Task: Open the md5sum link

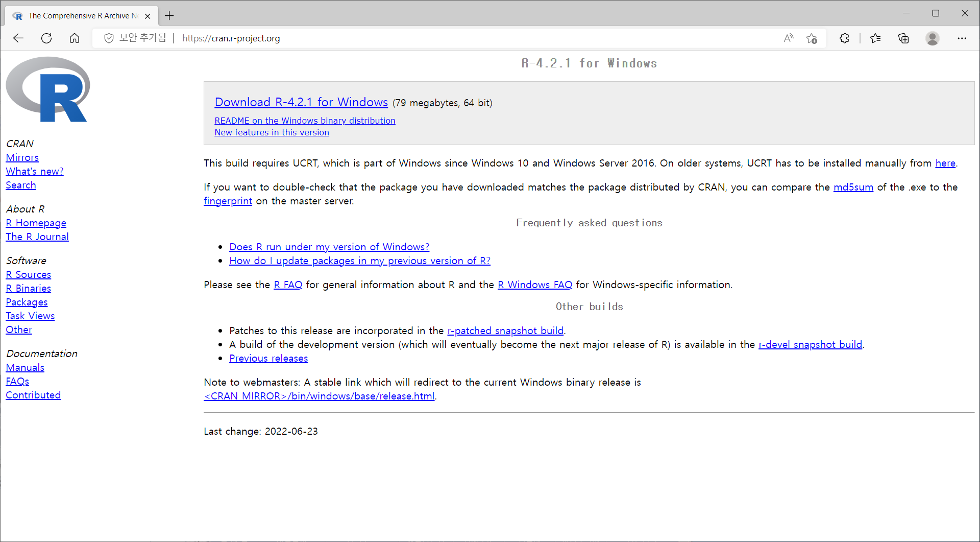Action: (x=853, y=187)
